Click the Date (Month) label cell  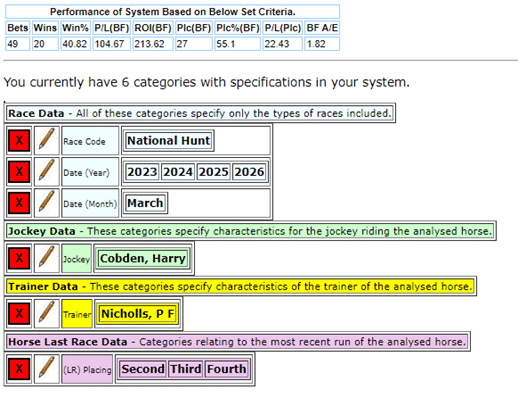(x=90, y=203)
